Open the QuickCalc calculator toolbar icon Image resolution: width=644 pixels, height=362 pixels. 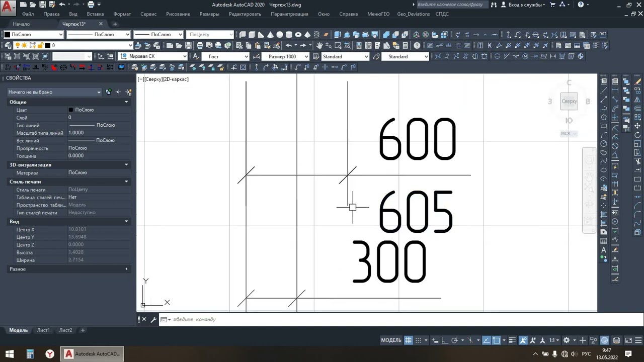405,45
